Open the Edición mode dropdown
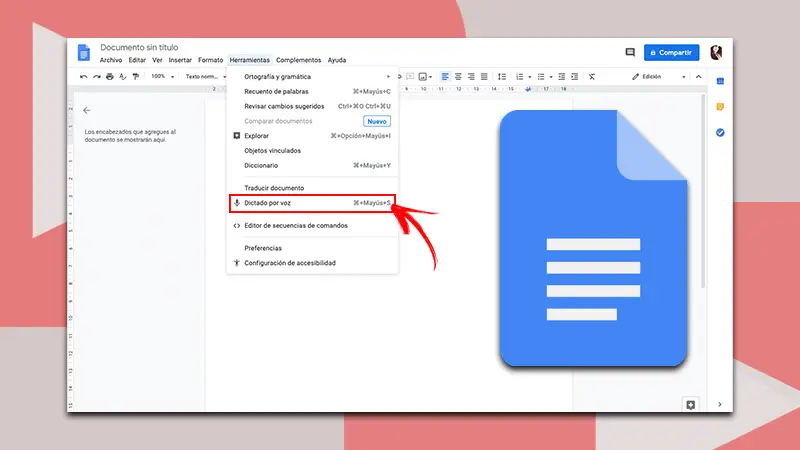The image size is (800, 450). coord(659,77)
